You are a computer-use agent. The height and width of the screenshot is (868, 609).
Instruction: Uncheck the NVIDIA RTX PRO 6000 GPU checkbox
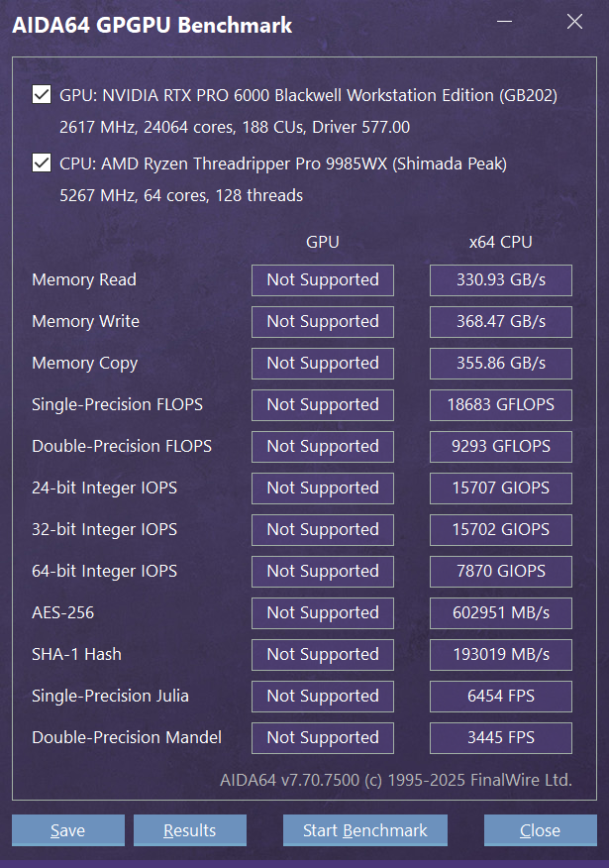tap(42, 95)
